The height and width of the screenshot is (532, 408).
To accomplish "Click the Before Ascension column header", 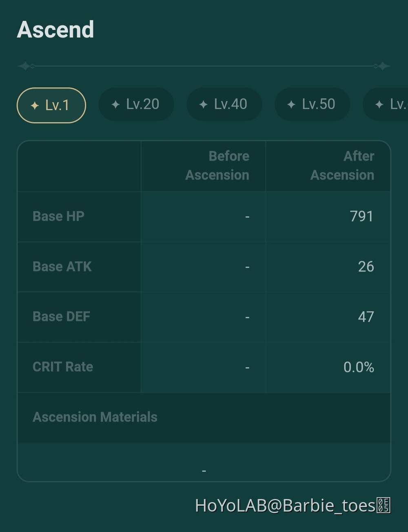I will point(217,165).
